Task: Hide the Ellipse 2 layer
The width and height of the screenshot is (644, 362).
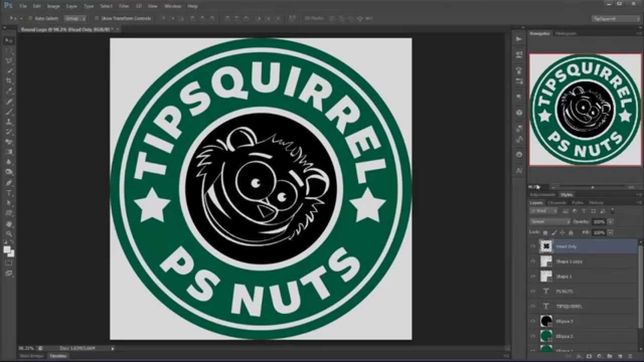Action: point(533,336)
